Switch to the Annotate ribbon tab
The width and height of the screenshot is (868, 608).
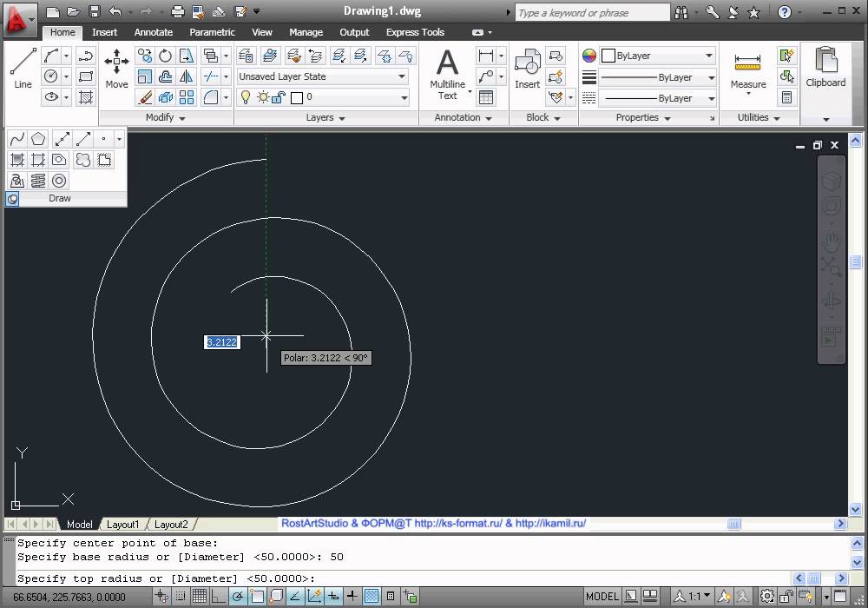pos(154,32)
